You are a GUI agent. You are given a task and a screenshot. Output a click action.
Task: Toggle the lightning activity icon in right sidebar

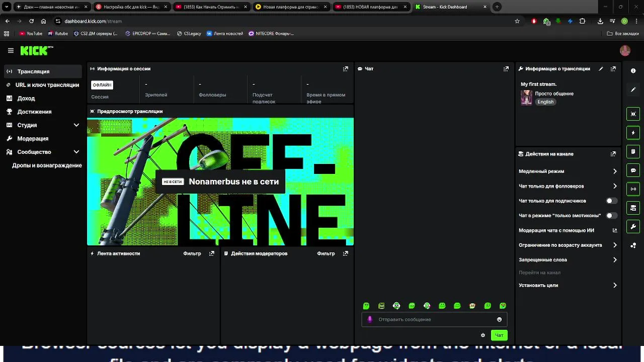pyautogui.click(x=633, y=133)
